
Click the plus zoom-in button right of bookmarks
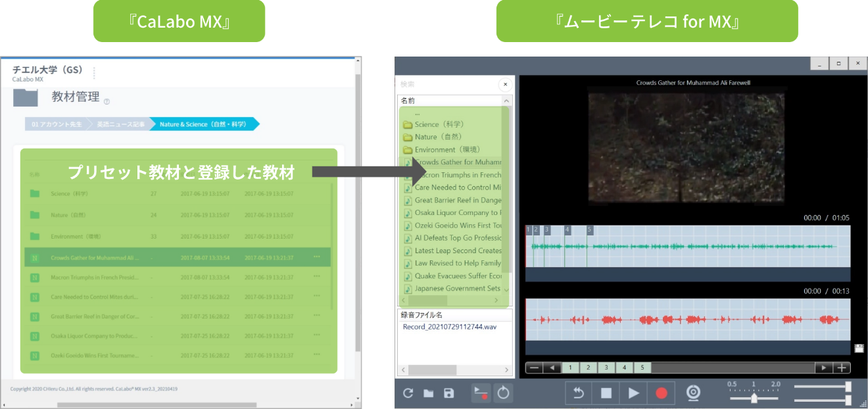click(842, 368)
